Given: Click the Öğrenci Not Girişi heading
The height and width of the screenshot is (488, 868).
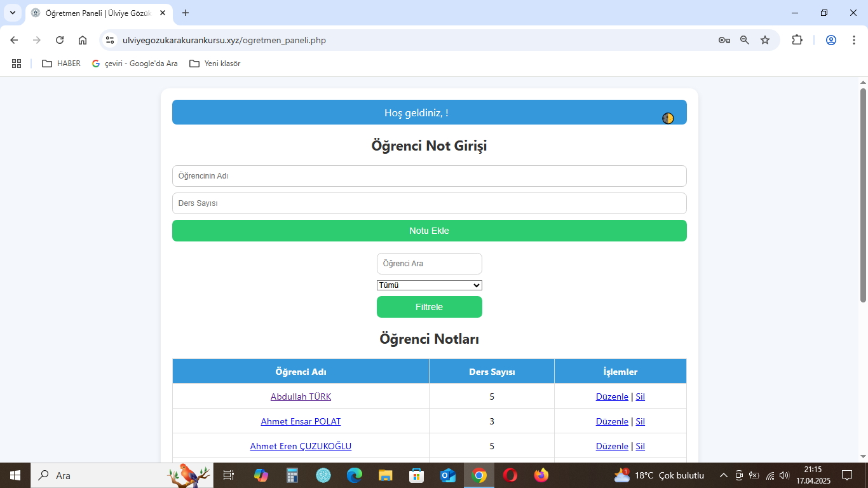Looking at the screenshot, I should [430, 146].
